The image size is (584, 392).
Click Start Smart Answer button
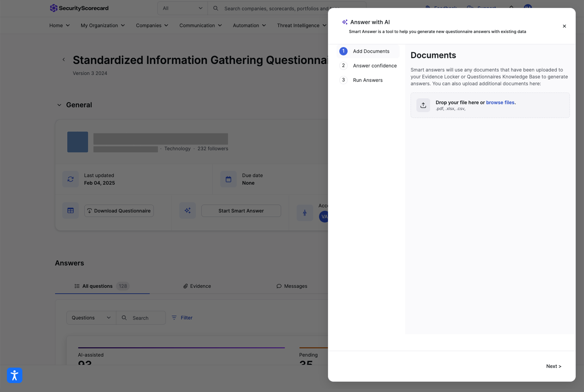point(241,211)
